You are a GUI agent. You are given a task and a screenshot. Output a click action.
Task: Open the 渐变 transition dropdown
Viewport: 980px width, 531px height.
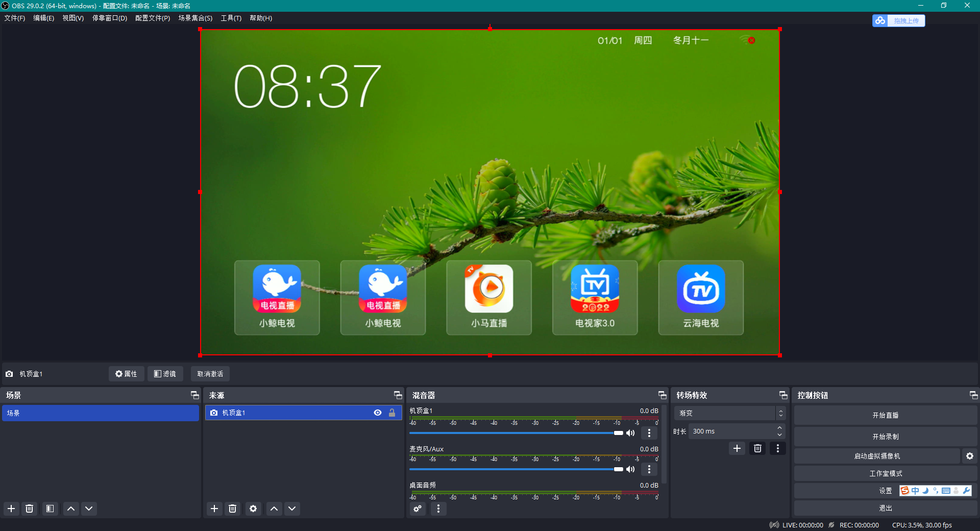point(729,413)
